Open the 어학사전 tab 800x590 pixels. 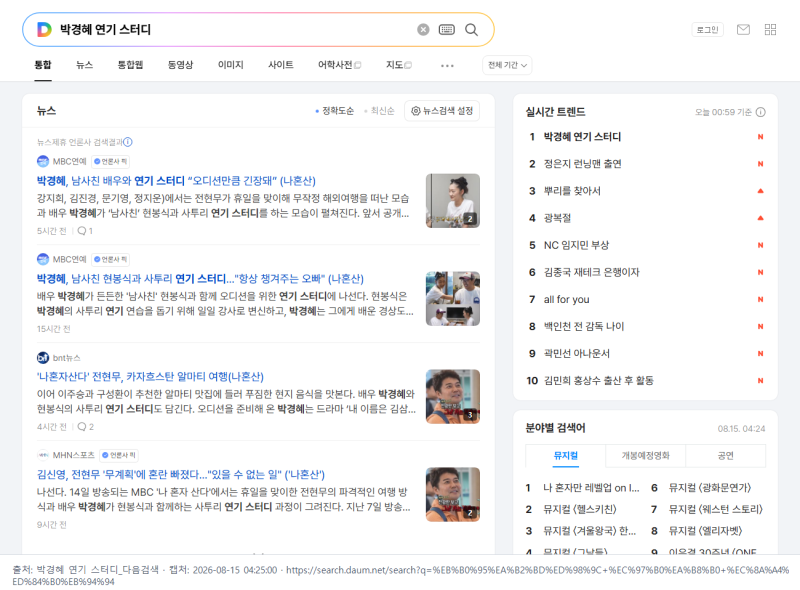point(339,65)
